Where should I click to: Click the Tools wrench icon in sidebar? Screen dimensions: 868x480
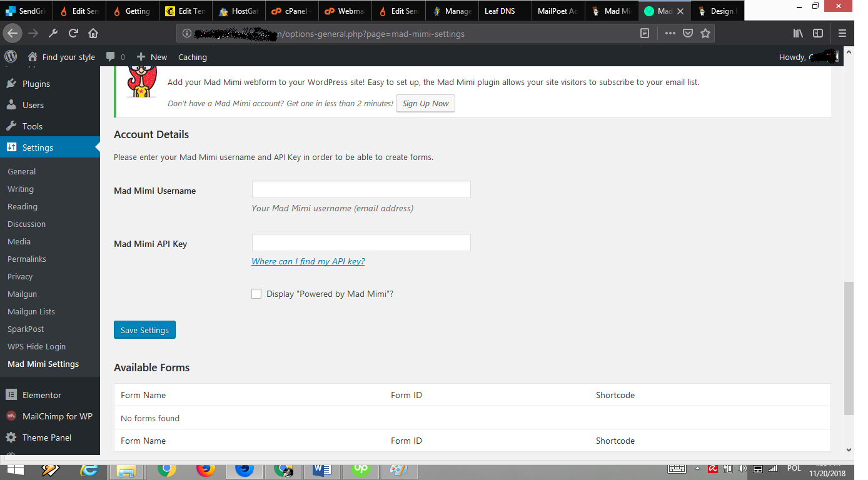(x=11, y=126)
